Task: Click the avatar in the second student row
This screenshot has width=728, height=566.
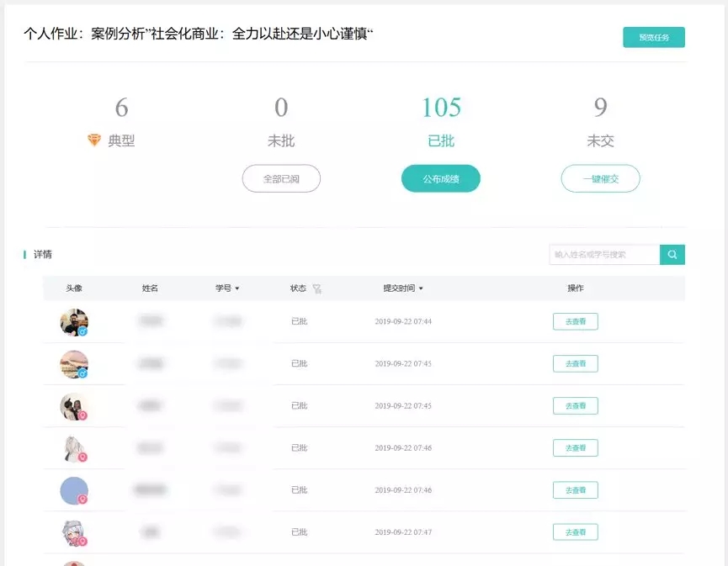Action: [74, 364]
